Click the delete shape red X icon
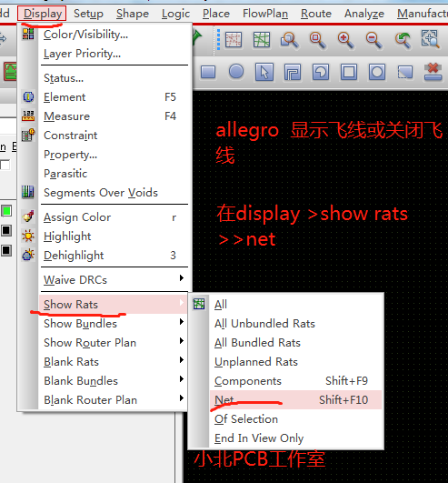 point(433,72)
